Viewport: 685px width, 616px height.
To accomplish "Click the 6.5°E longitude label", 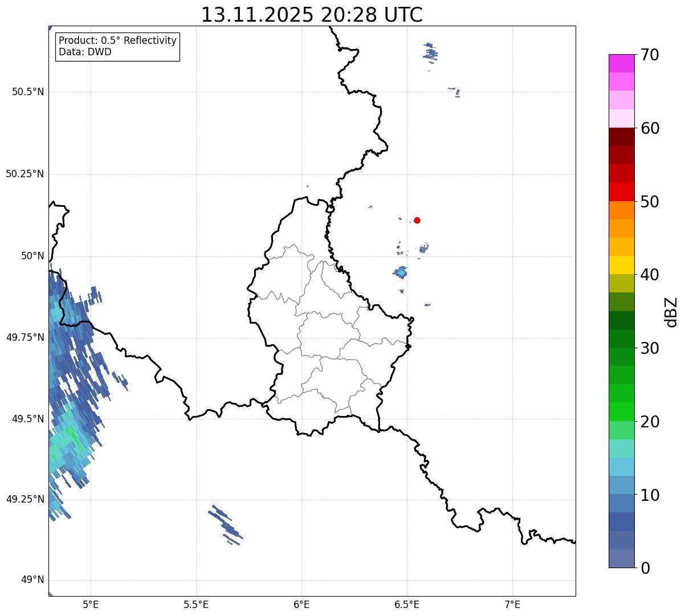I will tap(407, 604).
